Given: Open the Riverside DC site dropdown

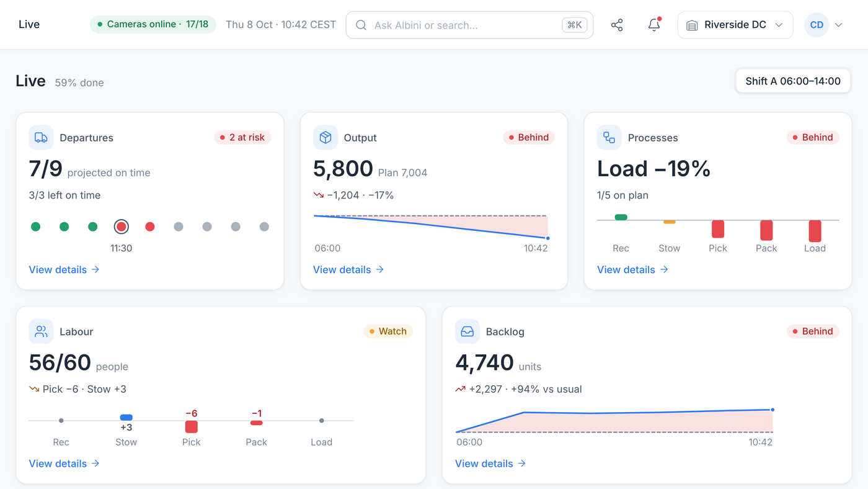Looking at the screenshot, I should click(x=735, y=25).
